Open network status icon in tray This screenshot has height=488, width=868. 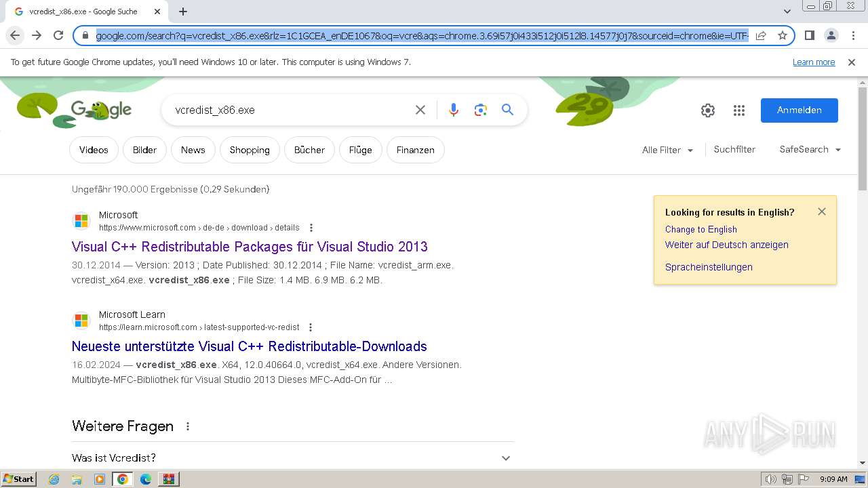point(787,479)
